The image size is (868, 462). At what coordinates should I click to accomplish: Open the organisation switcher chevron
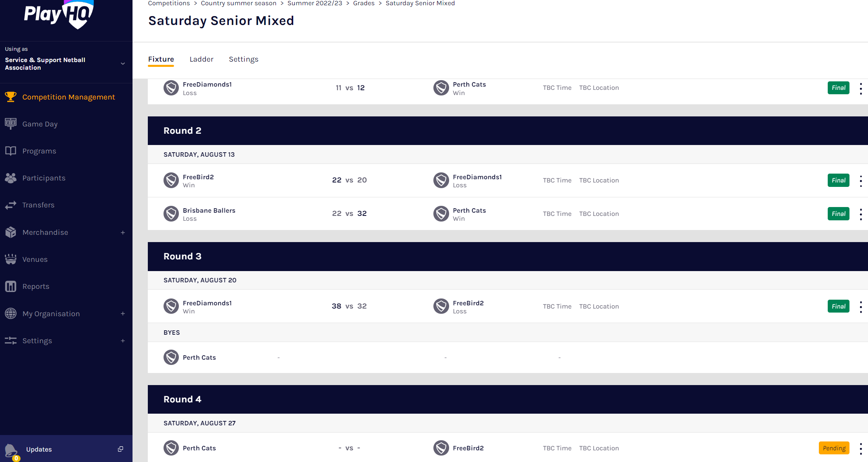[123, 64]
